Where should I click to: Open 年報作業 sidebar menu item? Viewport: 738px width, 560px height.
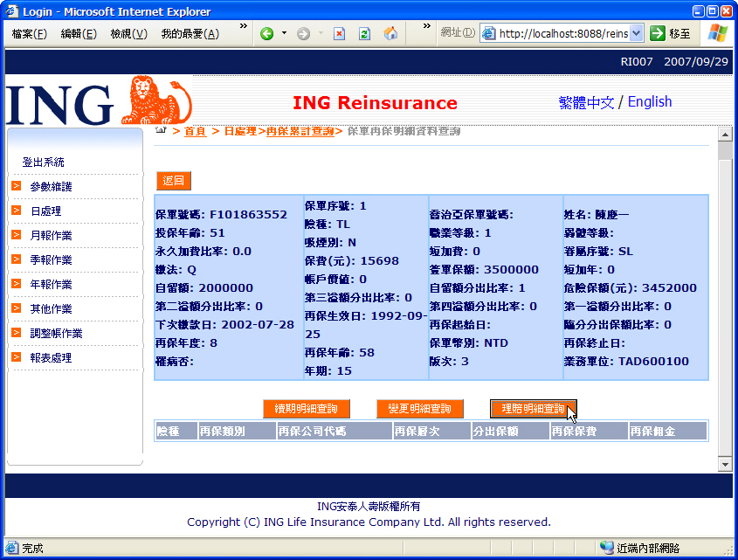tap(51, 285)
